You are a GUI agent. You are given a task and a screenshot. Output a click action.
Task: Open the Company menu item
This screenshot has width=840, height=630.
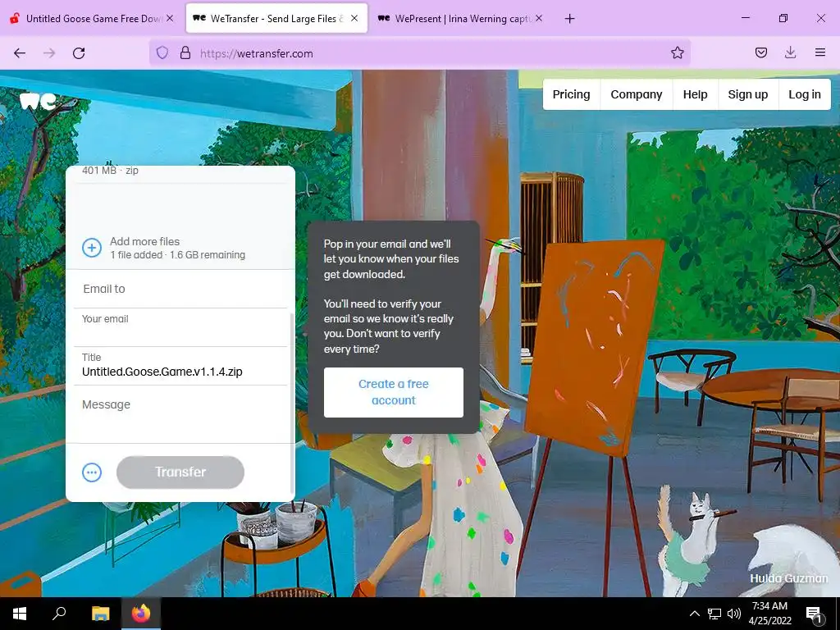pyautogui.click(x=637, y=94)
